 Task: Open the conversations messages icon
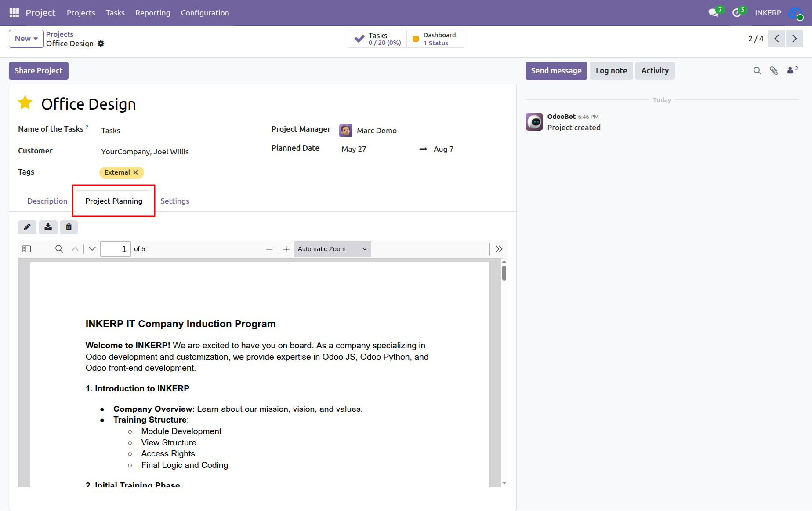point(714,13)
